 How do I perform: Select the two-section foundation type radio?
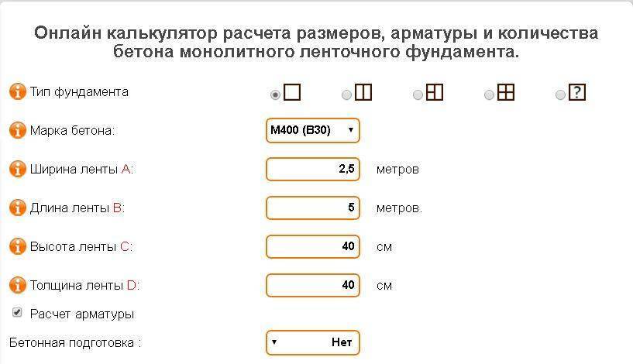pos(346,94)
